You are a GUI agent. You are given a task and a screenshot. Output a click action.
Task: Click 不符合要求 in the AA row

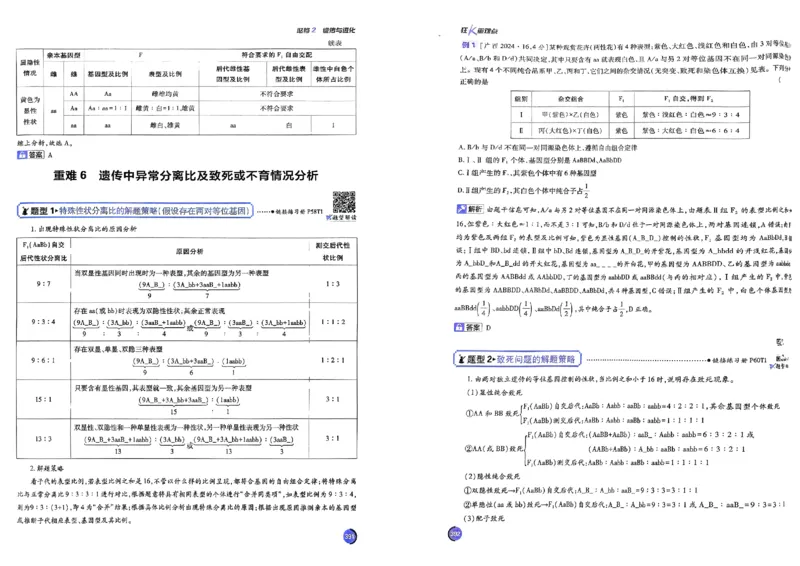277,94
